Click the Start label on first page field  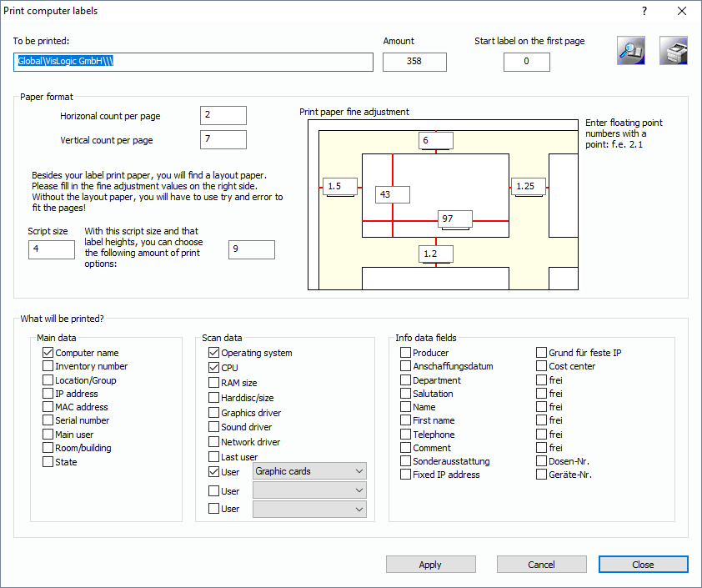526,62
